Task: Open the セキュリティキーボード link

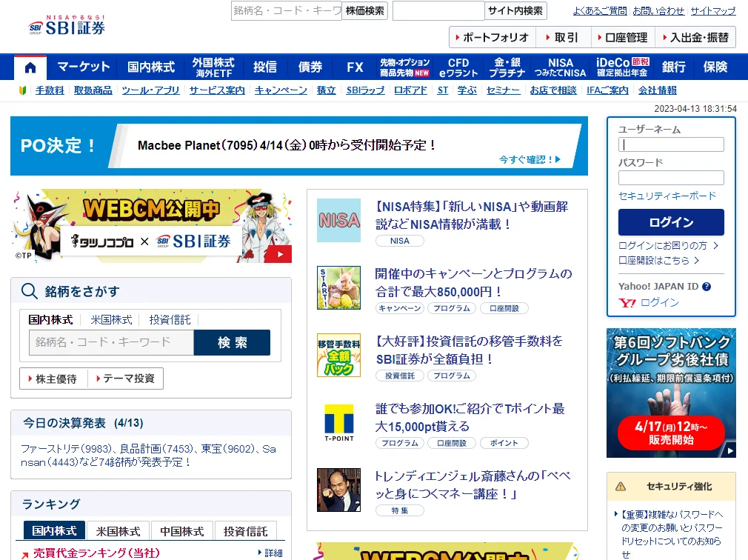Action: 667,196
